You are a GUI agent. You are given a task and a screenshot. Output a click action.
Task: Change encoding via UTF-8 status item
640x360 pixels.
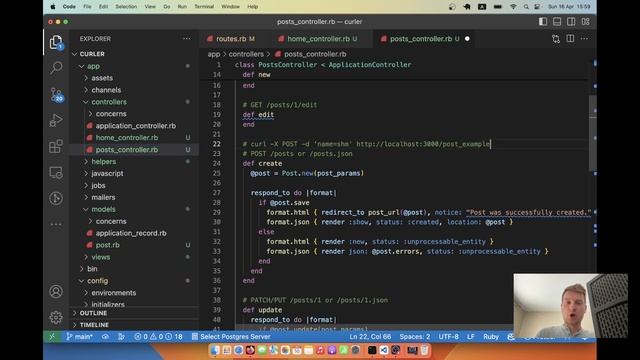(x=449, y=337)
